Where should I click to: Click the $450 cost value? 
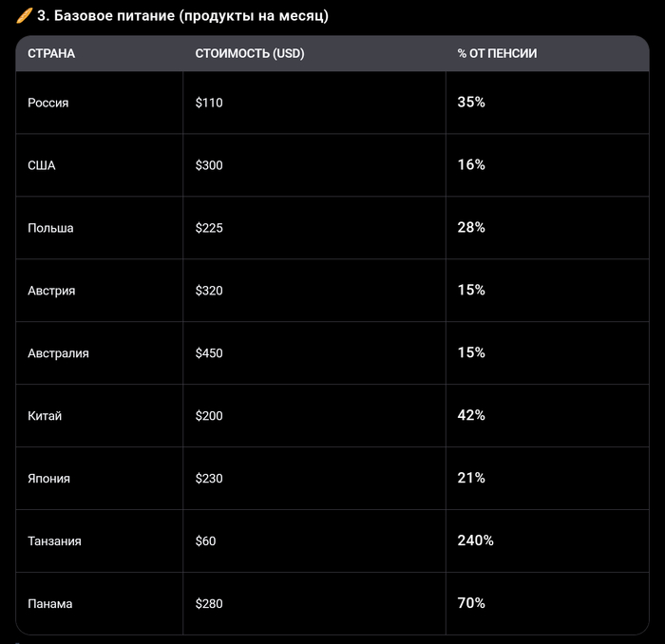point(209,353)
